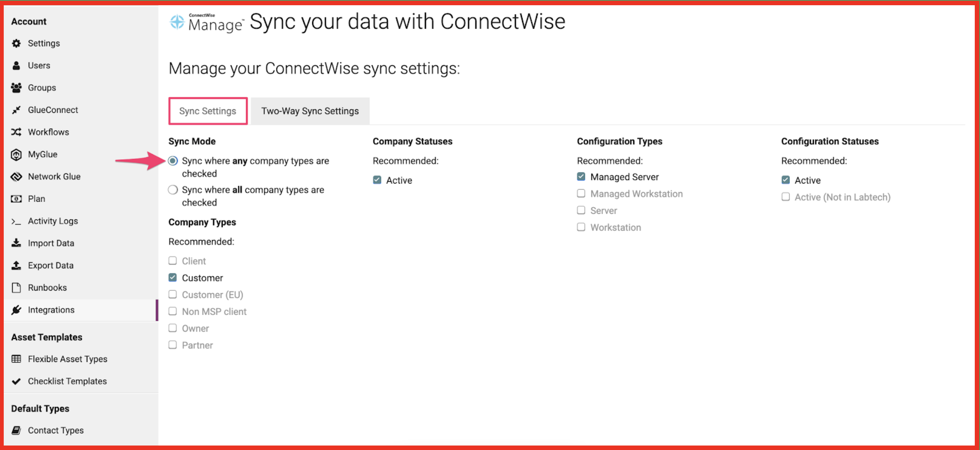Click the Settings gear icon in sidebar

point(16,43)
